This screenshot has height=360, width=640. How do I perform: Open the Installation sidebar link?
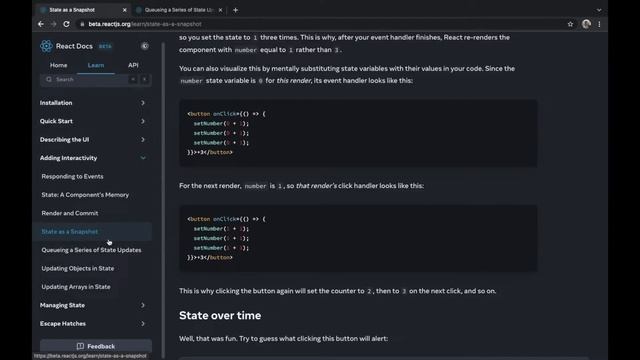(56, 103)
